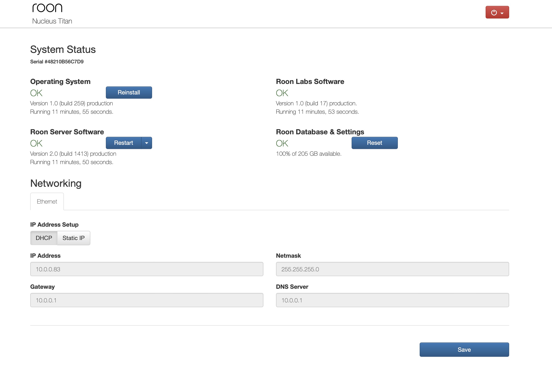Restart the Roon Server Software

[124, 143]
